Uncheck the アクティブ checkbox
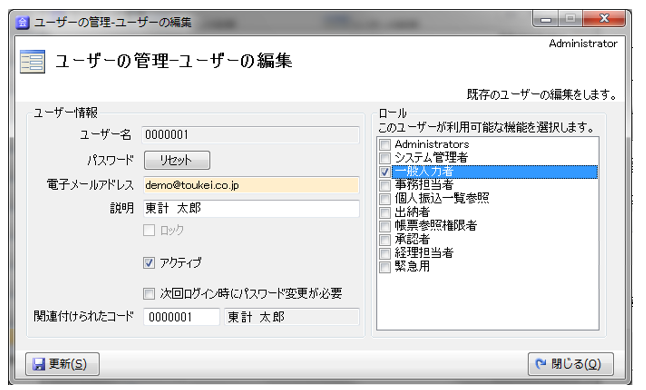646x390 pixels. [x=149, y=263]
